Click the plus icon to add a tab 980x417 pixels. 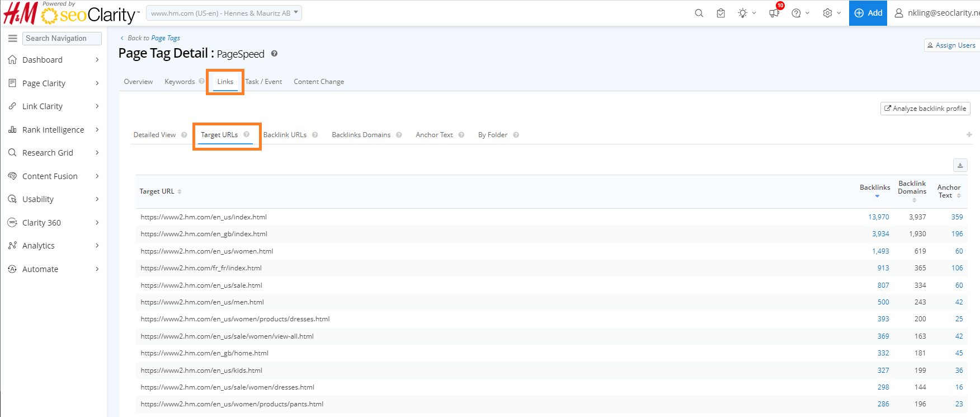(969, 134)
